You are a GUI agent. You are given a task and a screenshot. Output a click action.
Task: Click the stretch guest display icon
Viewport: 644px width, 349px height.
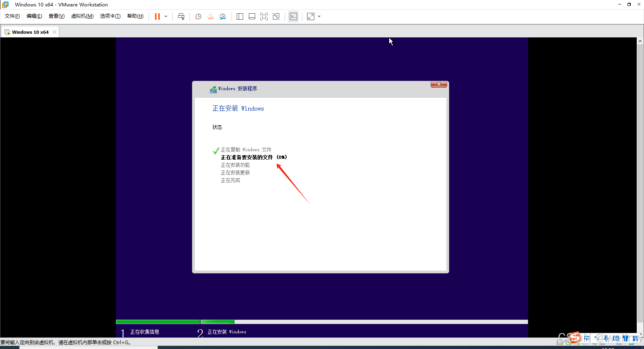coord(311,16)
